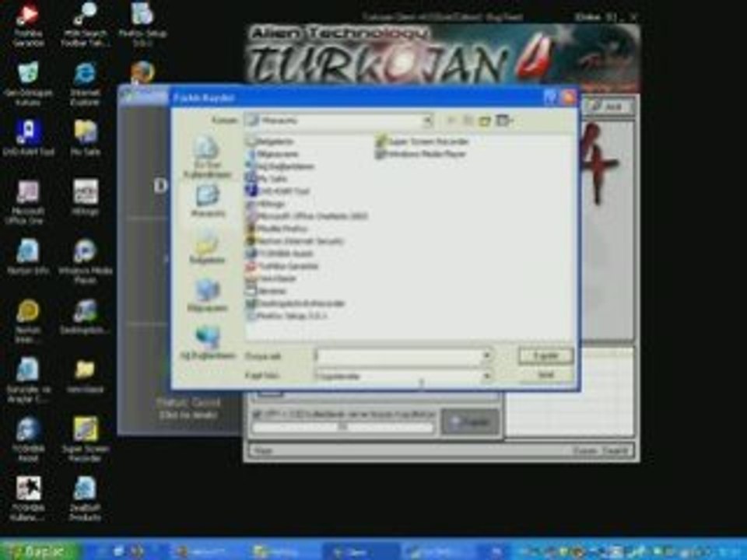Go to Ağ Bağlantılarım in places bar
747x560 pixels.
207,343
